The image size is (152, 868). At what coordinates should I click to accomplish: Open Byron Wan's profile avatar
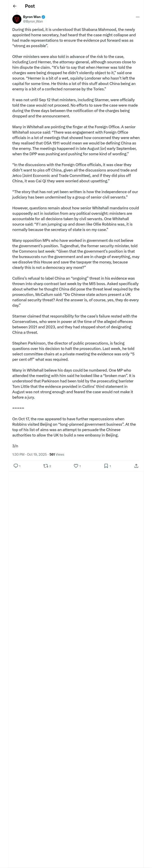(17, 19)
